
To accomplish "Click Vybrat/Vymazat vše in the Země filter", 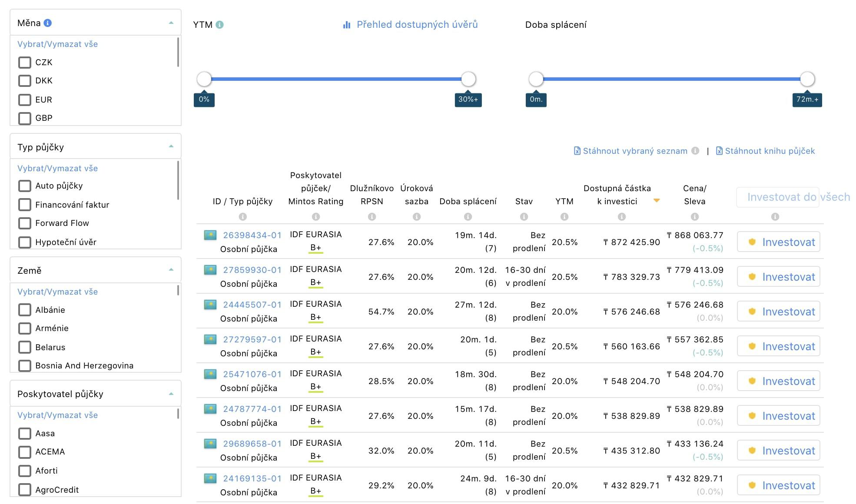I will [x=57, y=292].
